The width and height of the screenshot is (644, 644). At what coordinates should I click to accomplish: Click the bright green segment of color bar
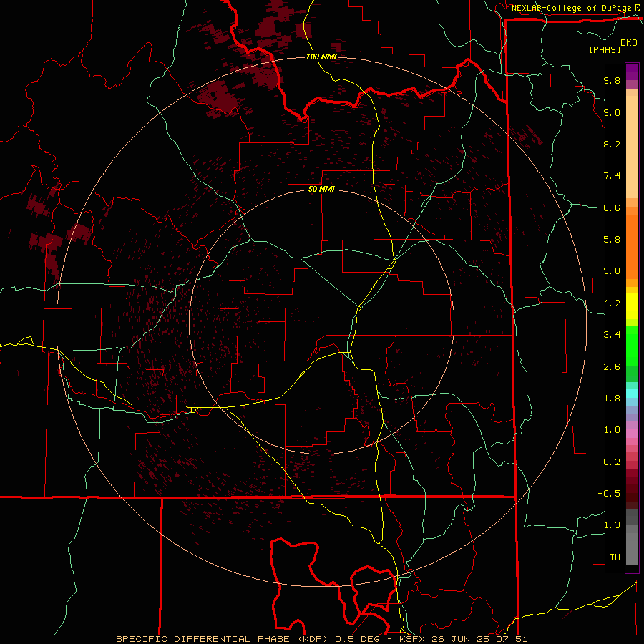tap(632, 345)
